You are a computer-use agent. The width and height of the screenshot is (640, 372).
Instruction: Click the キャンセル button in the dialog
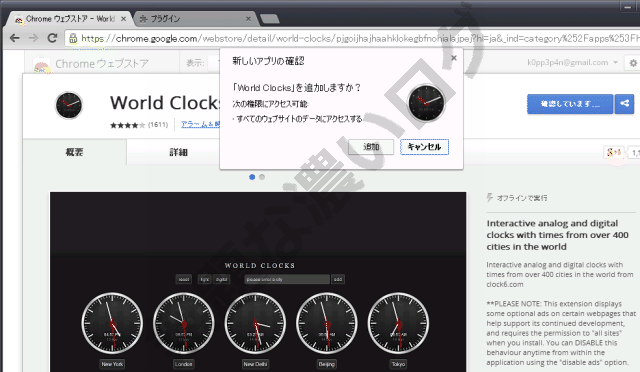(424, 147)
